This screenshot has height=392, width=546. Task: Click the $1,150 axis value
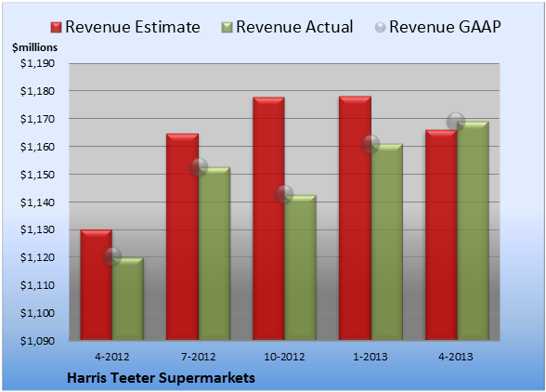pos(37,175)
